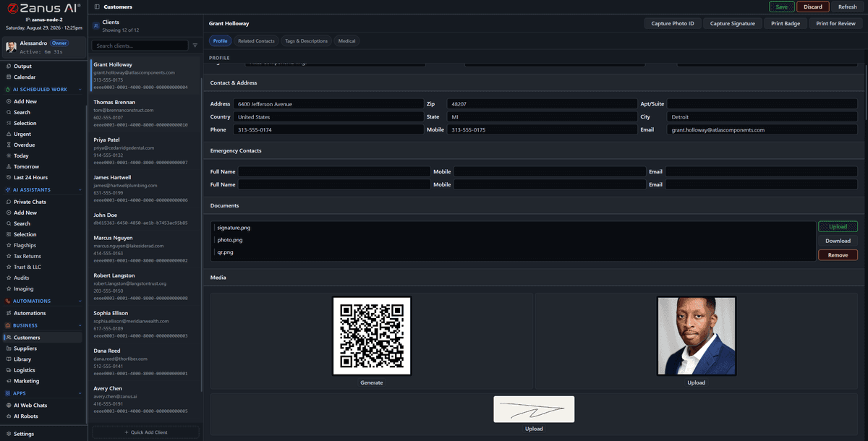Show Tomorrow's scheduled work
Viewport: 868px width, 441px height.
click(26, 166)
